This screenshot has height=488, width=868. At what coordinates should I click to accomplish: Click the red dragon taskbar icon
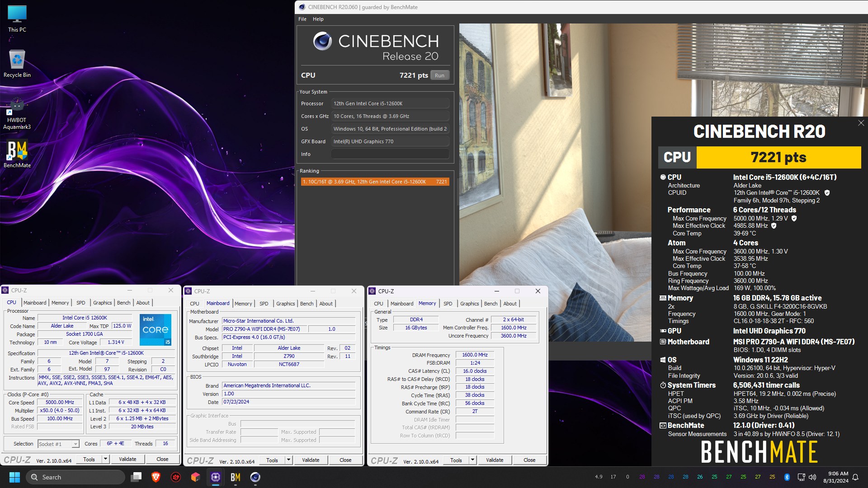[x=176, y=477]
